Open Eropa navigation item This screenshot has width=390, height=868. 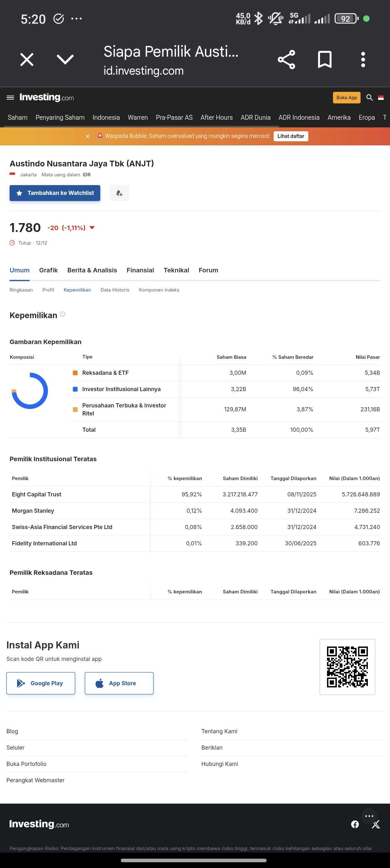tap(366, 117)
